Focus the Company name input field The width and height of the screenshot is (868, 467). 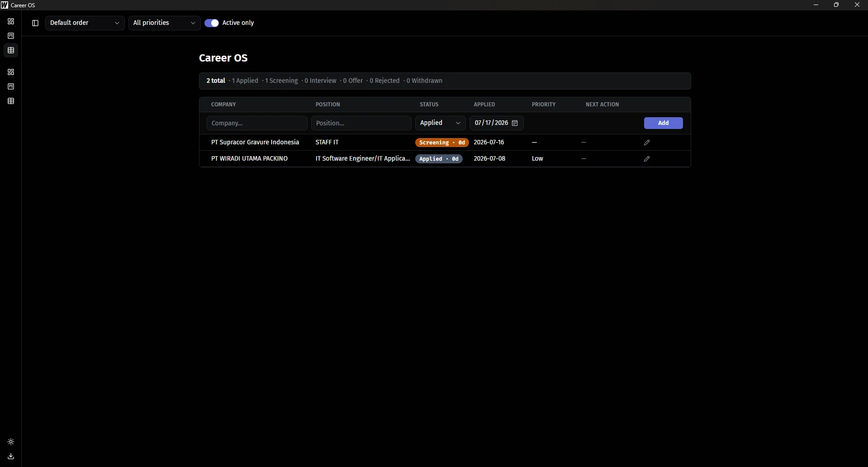pos(257,123)
